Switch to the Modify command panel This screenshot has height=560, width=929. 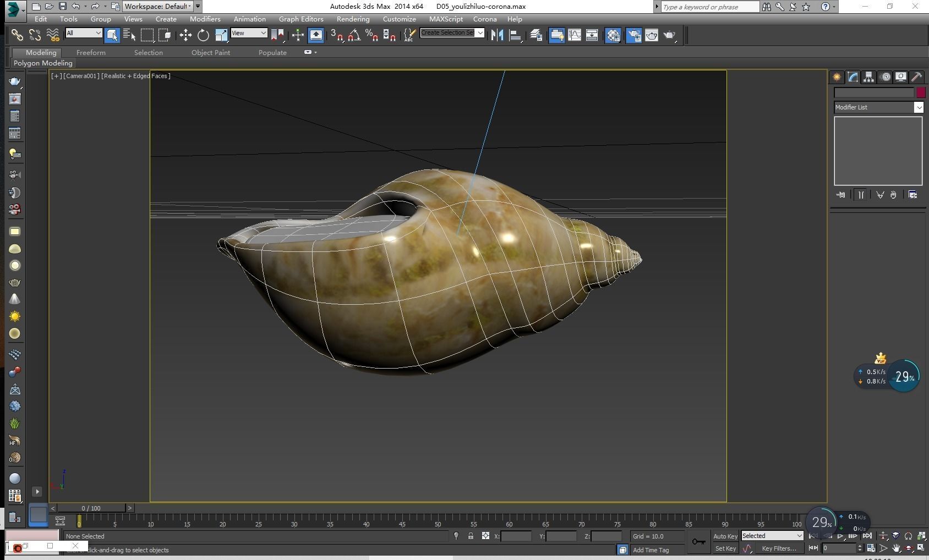point(853,77)
